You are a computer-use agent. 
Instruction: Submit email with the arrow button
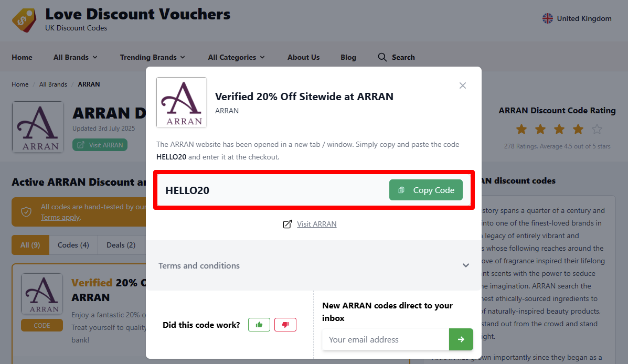pos(461,339)
